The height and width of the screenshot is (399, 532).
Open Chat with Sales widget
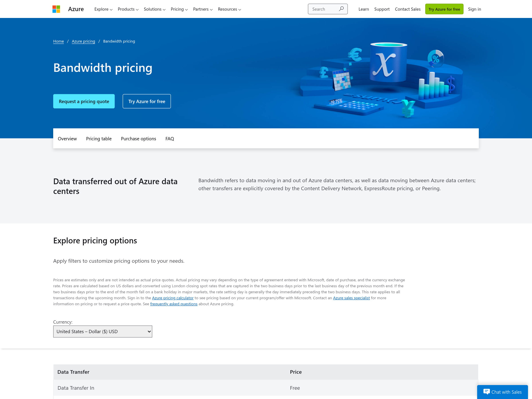(503, 392)
